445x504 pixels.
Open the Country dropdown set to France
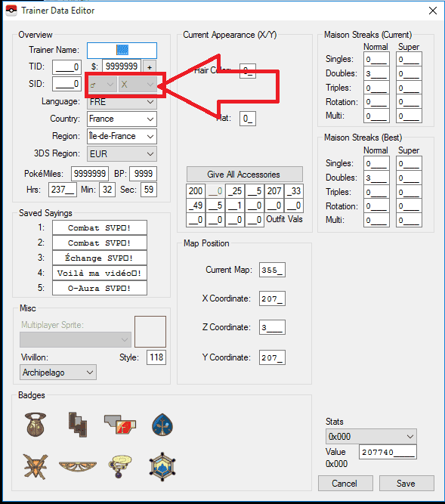(122, 119)
